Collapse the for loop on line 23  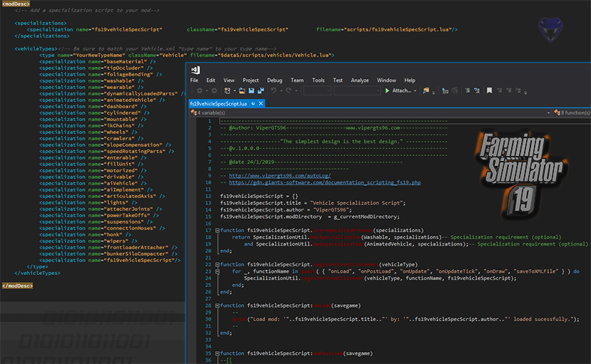click(x=217, y=271)
